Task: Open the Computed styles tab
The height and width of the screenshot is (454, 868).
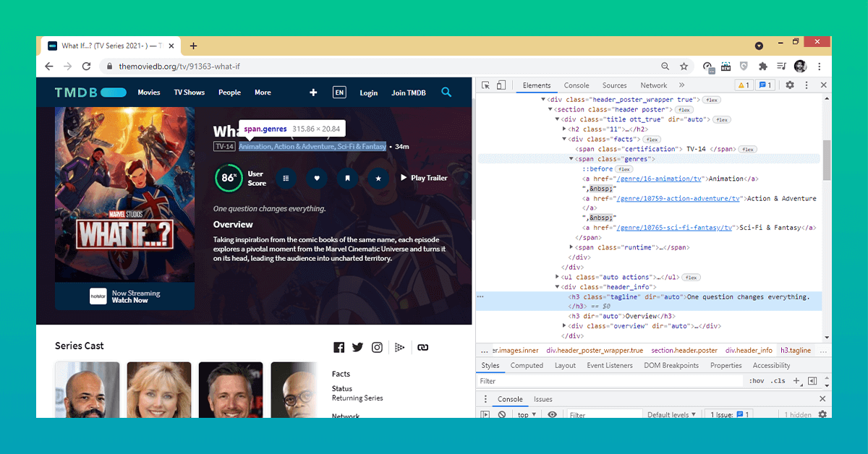Action: (527, 366)
